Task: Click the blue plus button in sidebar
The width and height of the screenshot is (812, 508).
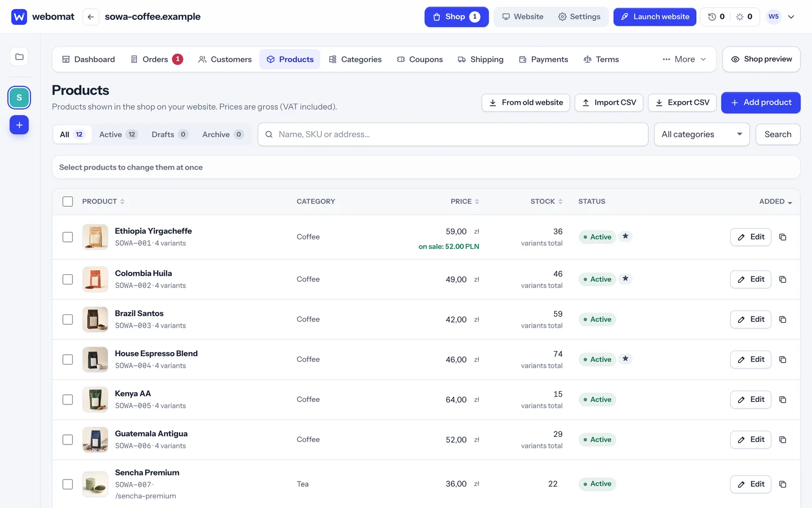Action: pyautogui.click(x=19, y=125)
